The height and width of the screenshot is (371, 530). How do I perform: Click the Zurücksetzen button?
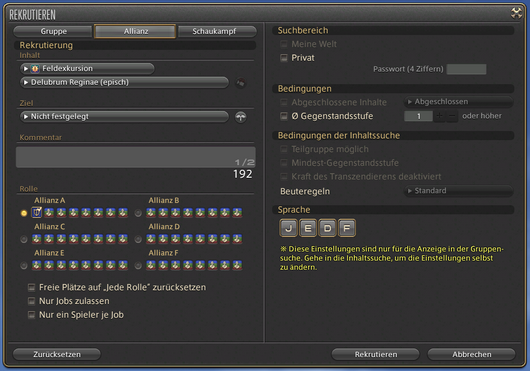coord(57,354)
